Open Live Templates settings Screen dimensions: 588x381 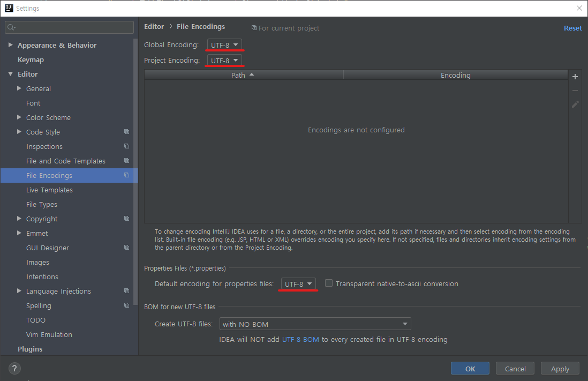[49, 190]
